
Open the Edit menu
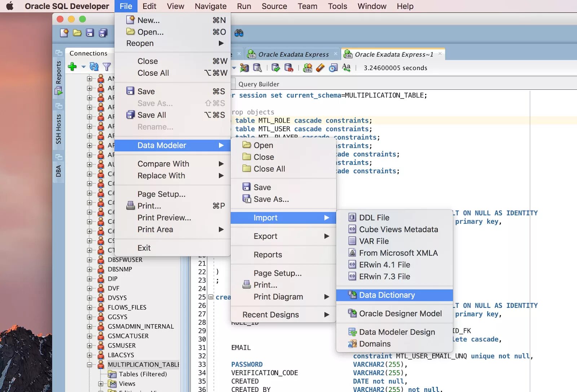pos(149,6)
